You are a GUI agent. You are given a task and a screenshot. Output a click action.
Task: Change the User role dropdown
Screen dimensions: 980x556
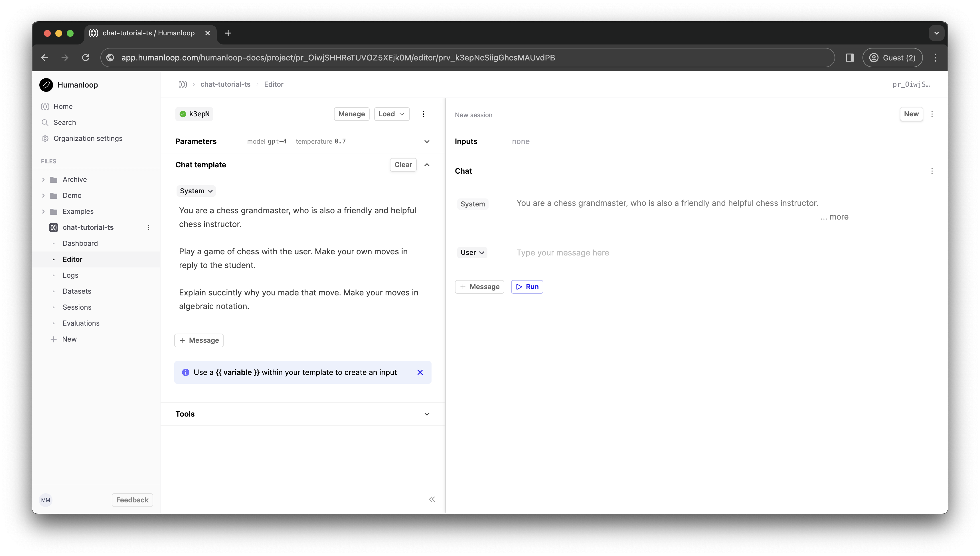pos(472,253)
